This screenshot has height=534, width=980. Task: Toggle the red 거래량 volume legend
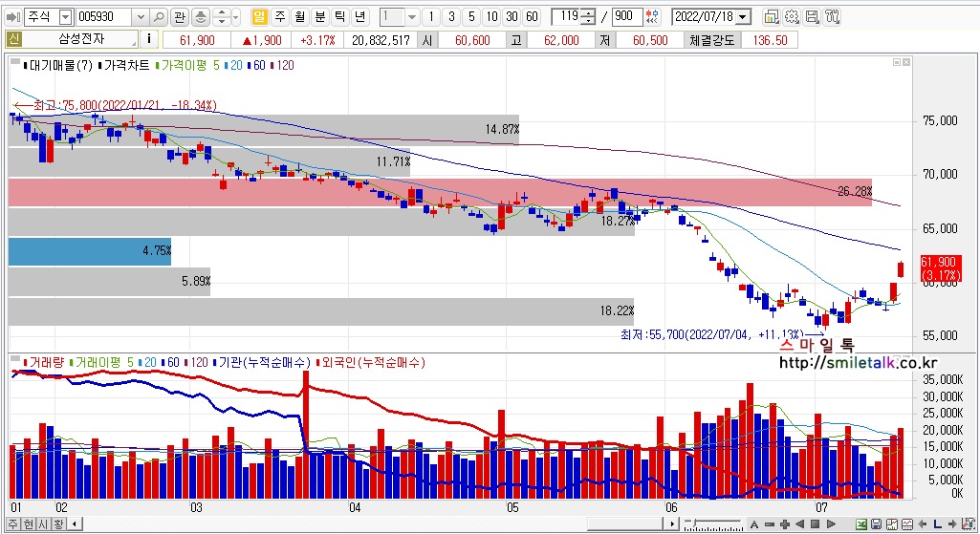coord(44,362)
